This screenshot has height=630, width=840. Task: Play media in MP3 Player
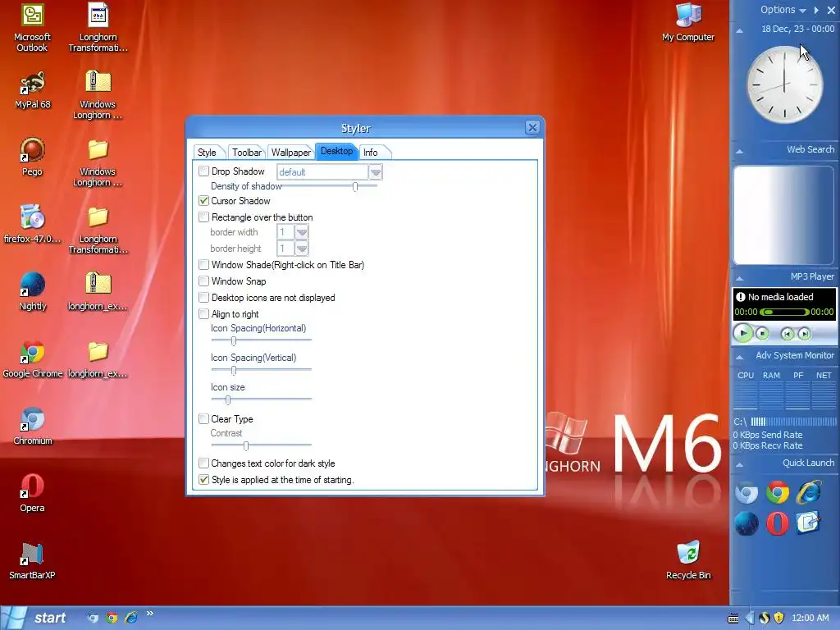743,333
